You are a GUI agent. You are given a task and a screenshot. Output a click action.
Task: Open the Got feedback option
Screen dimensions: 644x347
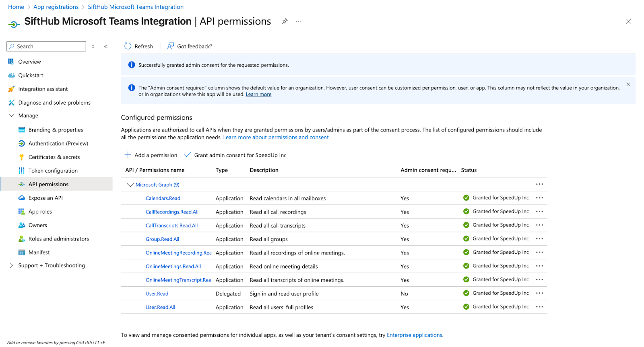(190, 46)
